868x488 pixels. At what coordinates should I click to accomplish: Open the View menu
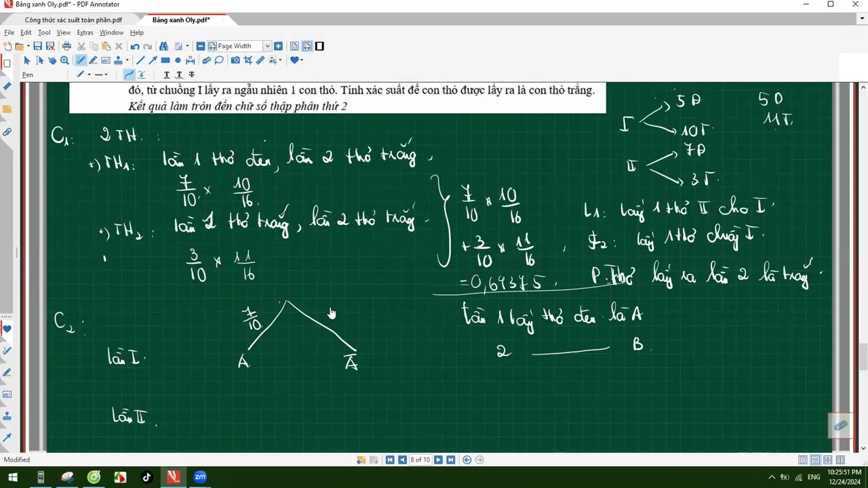click(x=63, y=33)
